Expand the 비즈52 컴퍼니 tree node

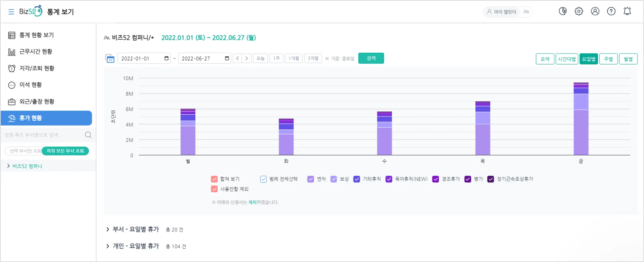click(x=8, y=166)
